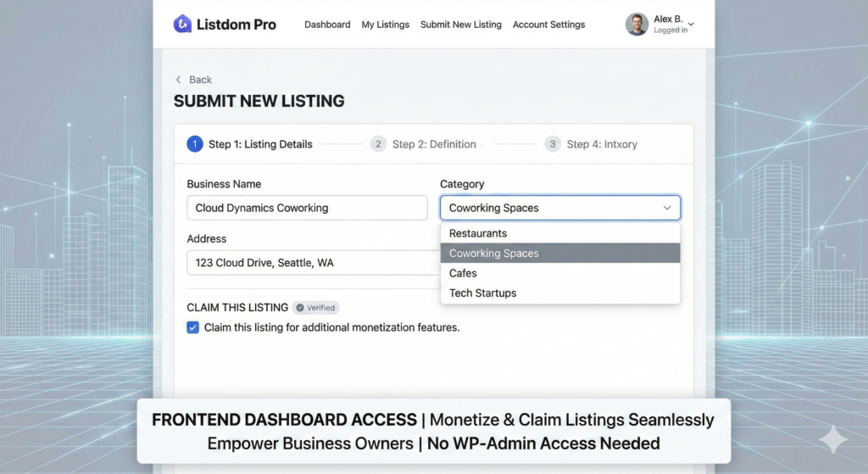
Task: Collapse the Category dropdown
Action: click(x=667, y=208)
